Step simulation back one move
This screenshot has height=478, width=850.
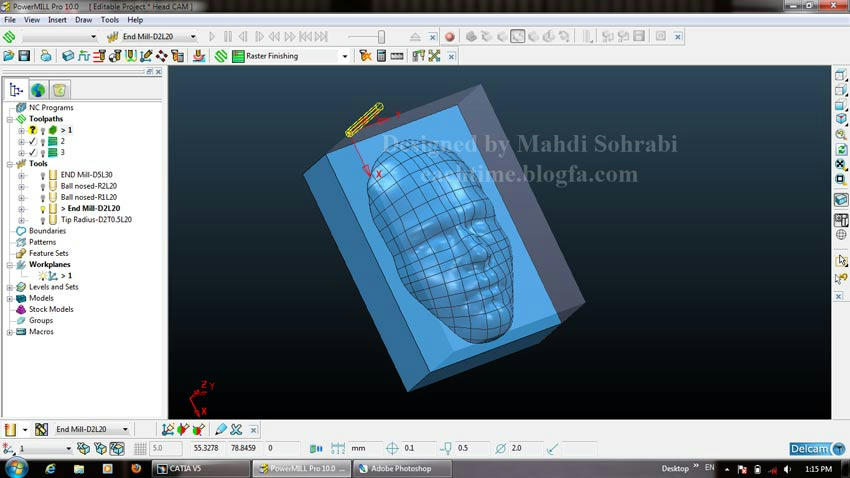click(x=243, y=37)
